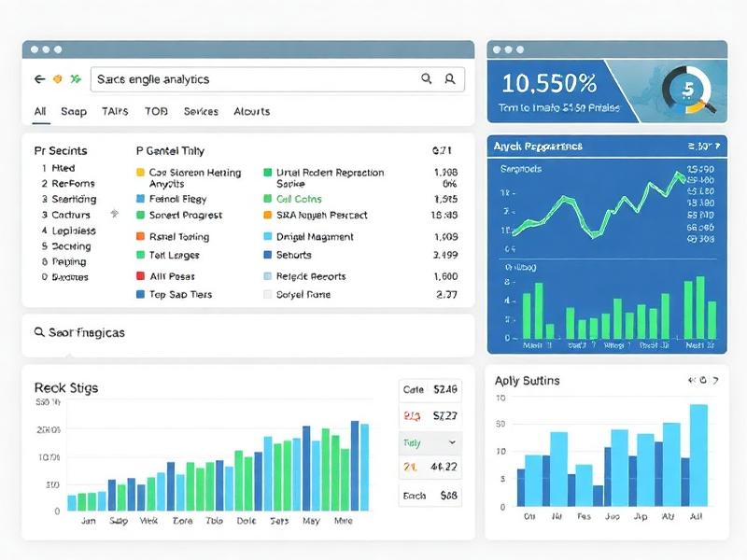Viewport: 747px width, 560px height.
Task: Click the '2,107 ?' indicator in the Aryek Repgartncs header
Action: [x=704, y=146]
